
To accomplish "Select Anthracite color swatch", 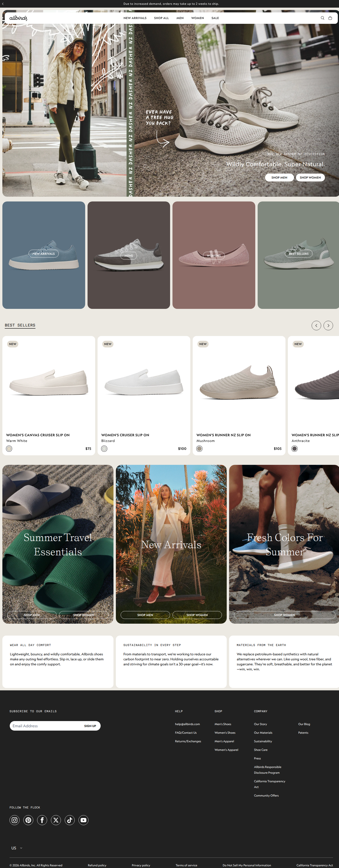I will pos(295,448).
